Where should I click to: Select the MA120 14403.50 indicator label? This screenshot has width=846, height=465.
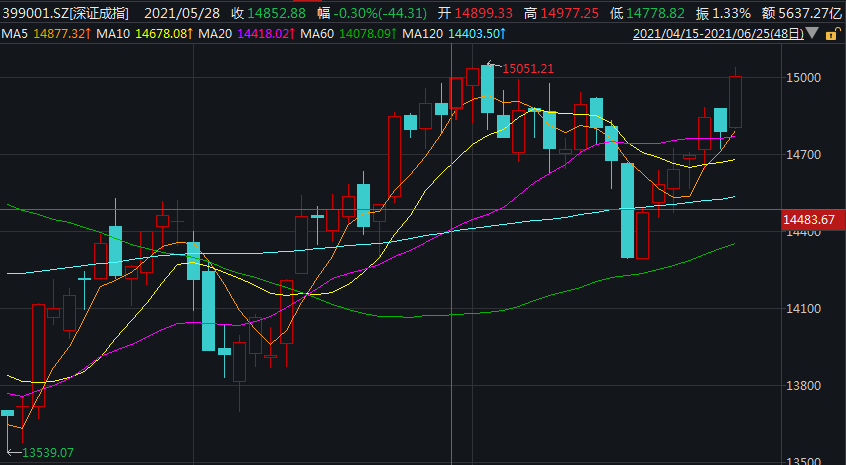pyautogui.click(x=454, y=34)
